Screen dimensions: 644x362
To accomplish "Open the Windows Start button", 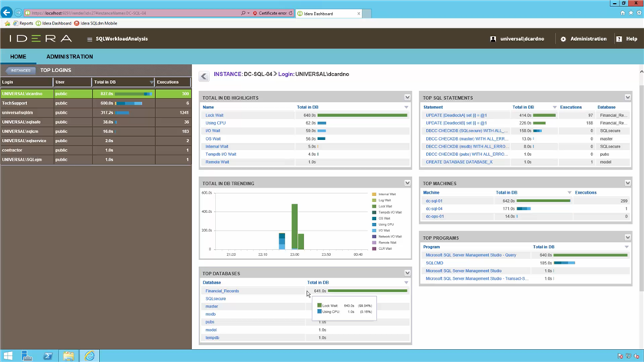I will [8, 356].
